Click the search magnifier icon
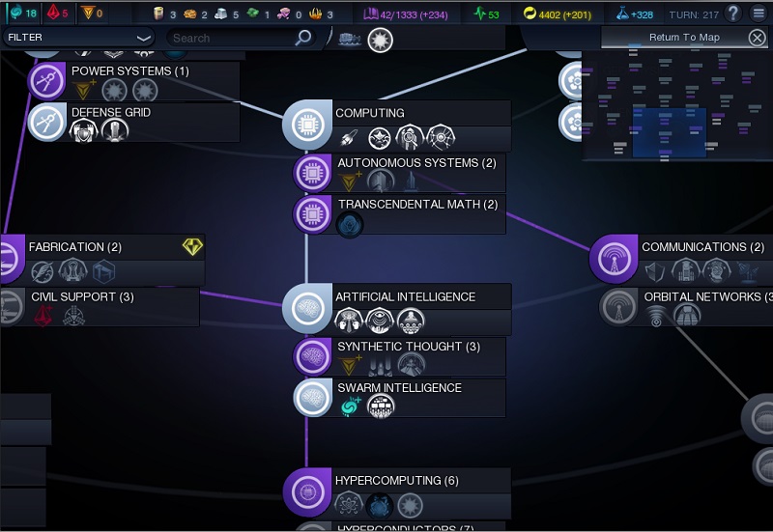The height and width of the screenshot is (532, 773). point(303,38)
